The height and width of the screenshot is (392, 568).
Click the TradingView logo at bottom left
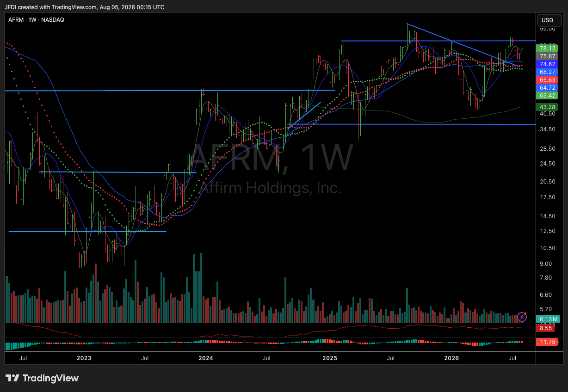pyautogui.click(x=42, y=378)
